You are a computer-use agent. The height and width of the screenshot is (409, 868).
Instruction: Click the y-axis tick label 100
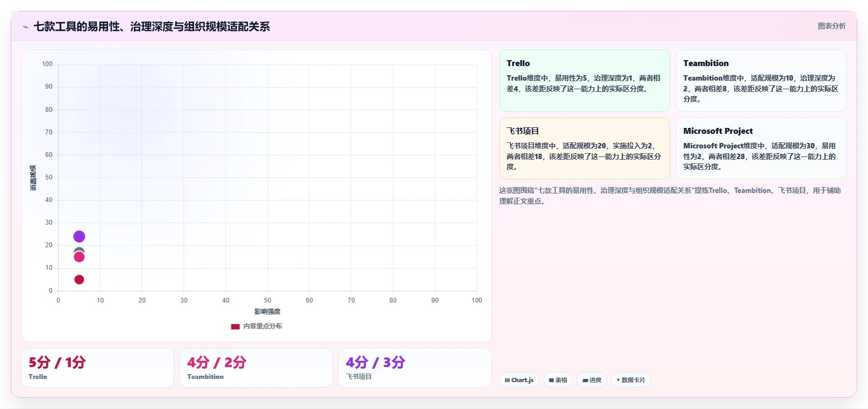tap(47, 64)
